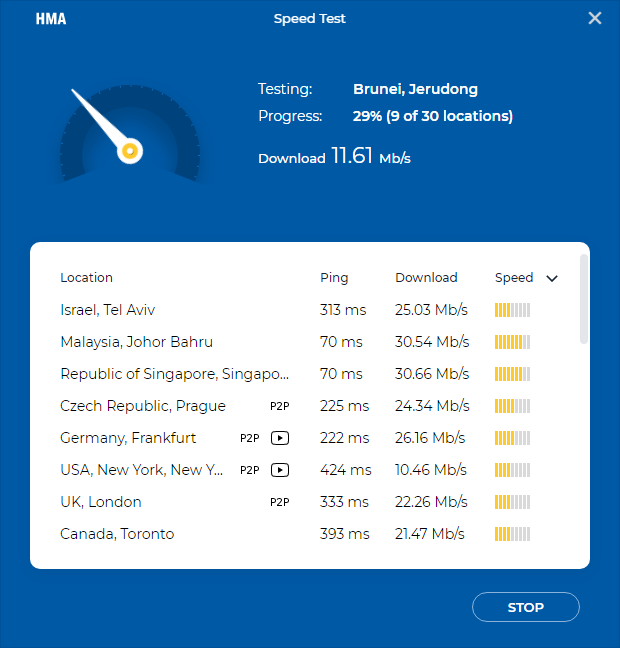Click the speed bar for USA, New York
The width and height of the screenshot is (620, 648).
pyautogui.click(x=513, y=470)
